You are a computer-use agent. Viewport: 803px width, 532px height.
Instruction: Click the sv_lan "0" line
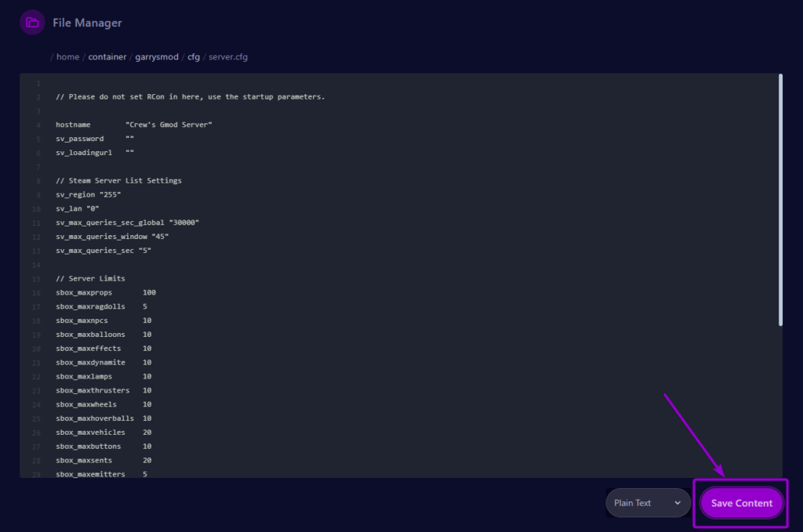(78, 208)
